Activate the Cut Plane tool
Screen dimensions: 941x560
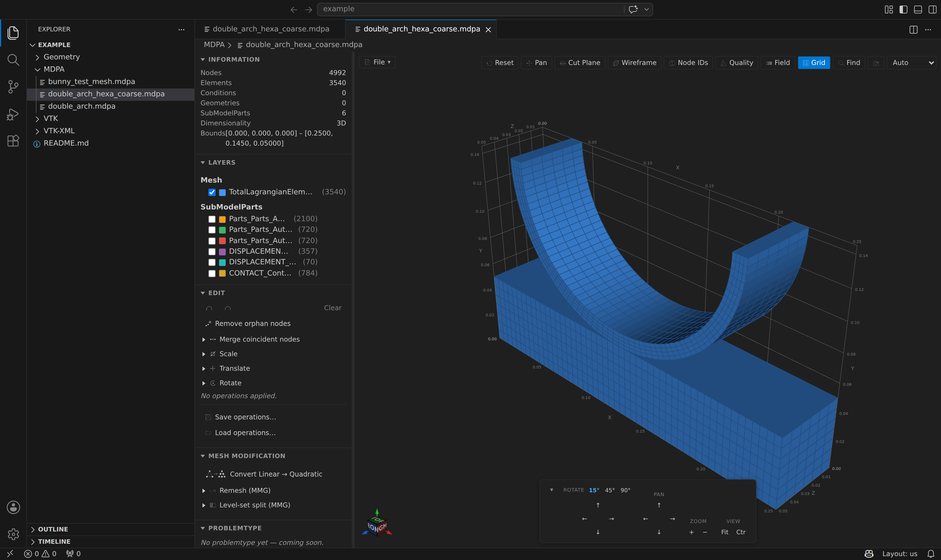coord(580,63)
